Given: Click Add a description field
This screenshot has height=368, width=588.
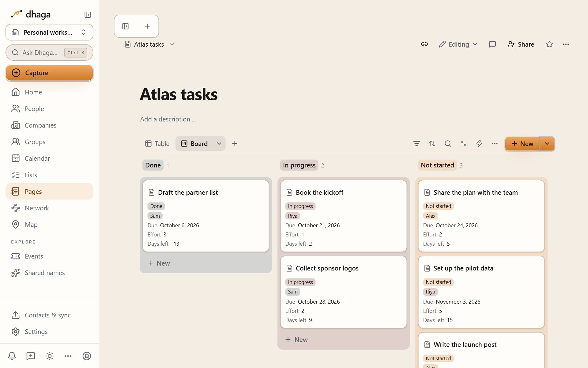Looking at the screenshot, I should coord(168,119).
